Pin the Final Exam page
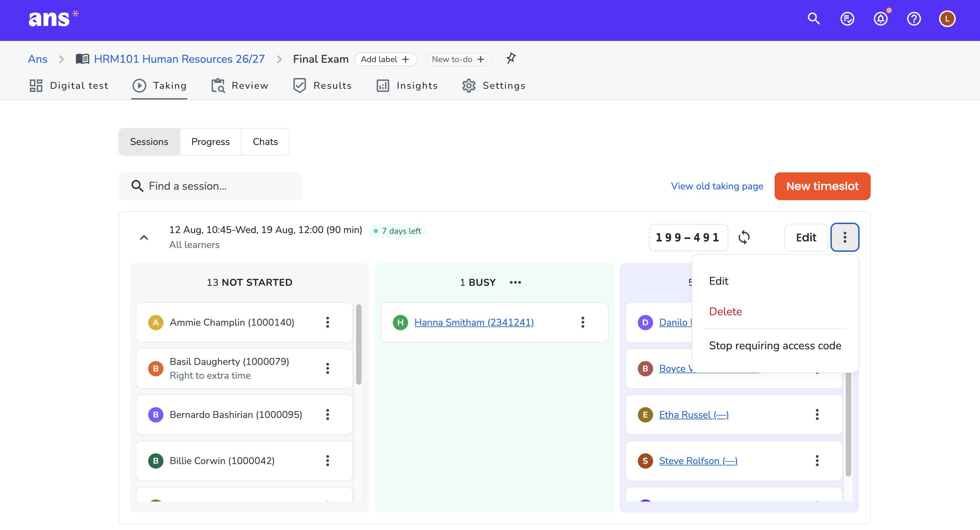The image size is (980, 530). [511, 59]
